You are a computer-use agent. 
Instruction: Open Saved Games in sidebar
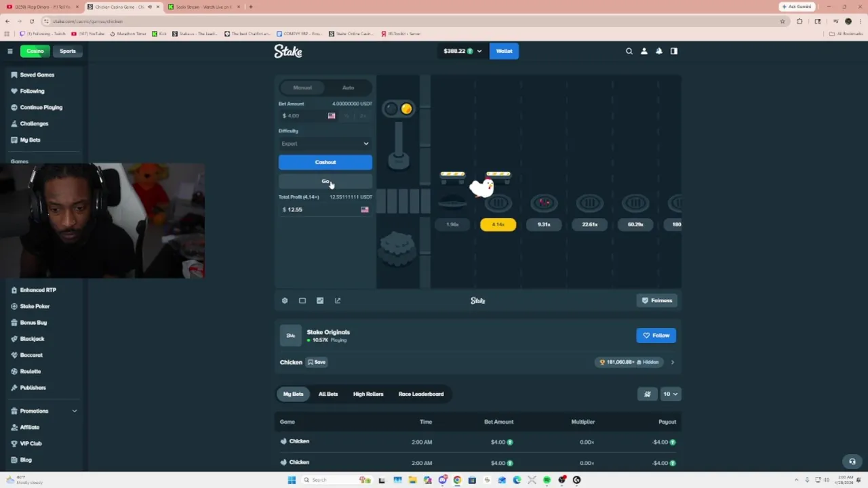37,75
